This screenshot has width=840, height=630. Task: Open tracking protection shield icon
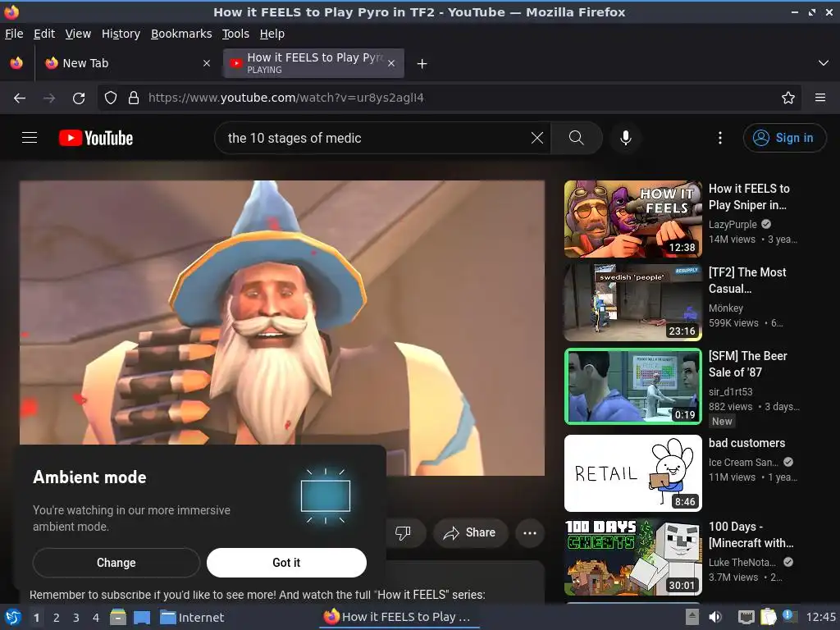click(x=111, y=98)
